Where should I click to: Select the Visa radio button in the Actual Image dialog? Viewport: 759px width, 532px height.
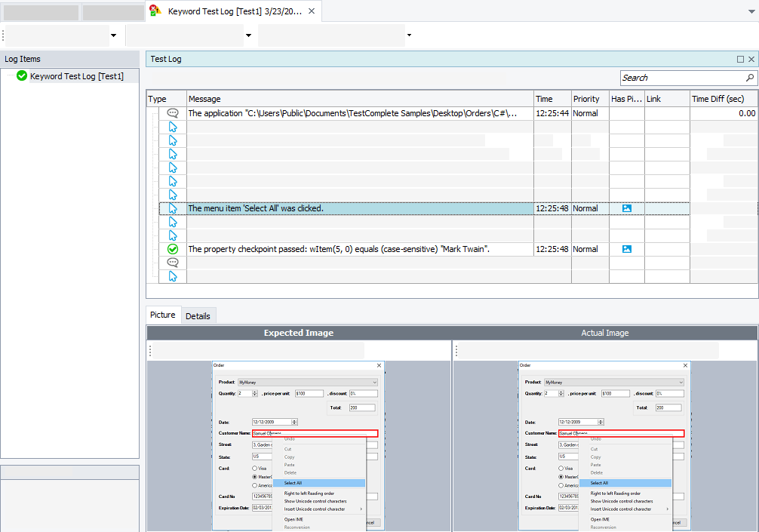tap(560, 468)
